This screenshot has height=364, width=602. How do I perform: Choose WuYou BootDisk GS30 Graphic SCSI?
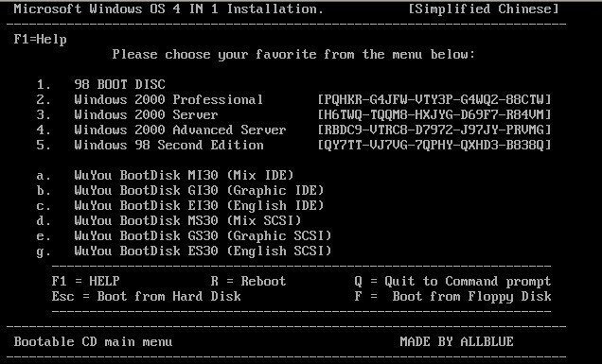184,235
